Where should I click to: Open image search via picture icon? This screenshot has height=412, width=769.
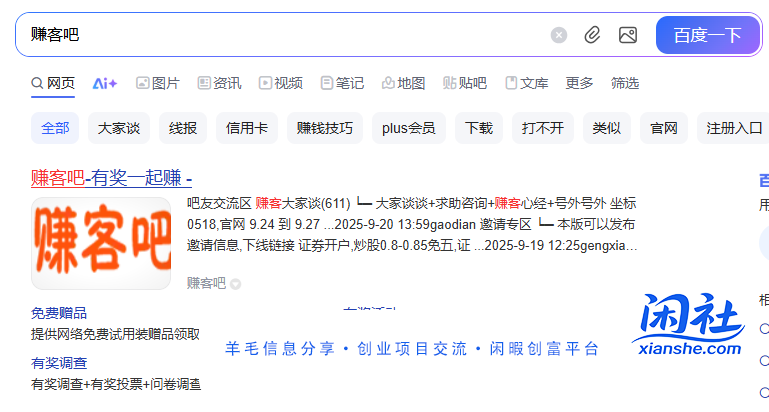(627, 35)
